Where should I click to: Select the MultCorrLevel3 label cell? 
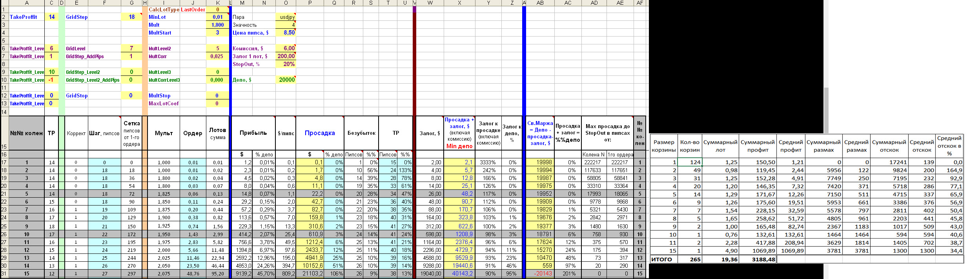coord(164,80)
